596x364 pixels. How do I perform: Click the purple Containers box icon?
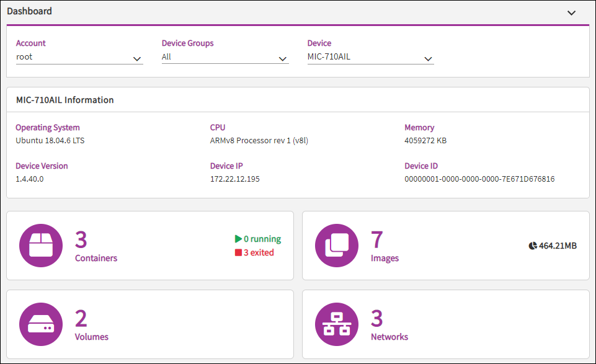[42, 246]
